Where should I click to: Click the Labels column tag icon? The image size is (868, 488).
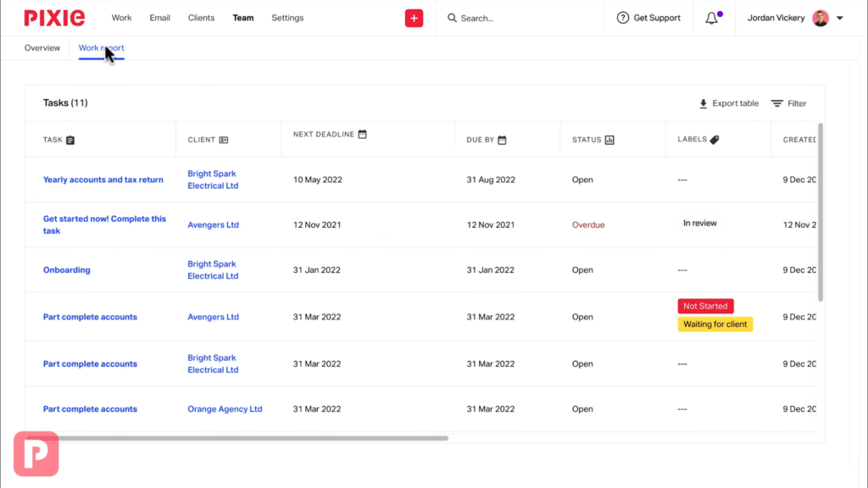click(x=715, y=140)
